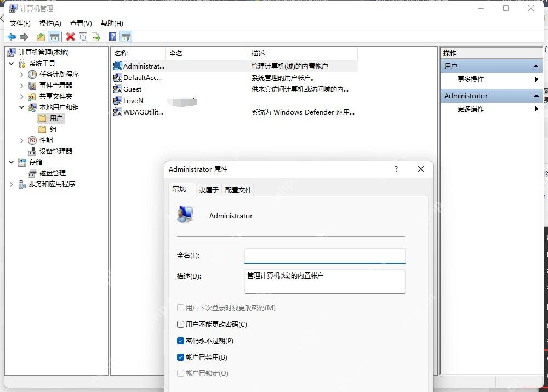Open 更多操作 under Administrator section
The height and width of the screenshot is (392, 548).
click(x=470, y=109)
